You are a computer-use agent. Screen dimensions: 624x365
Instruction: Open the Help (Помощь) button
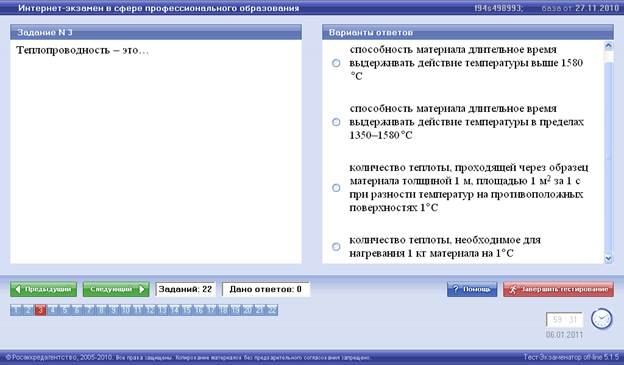pos(472,289)
